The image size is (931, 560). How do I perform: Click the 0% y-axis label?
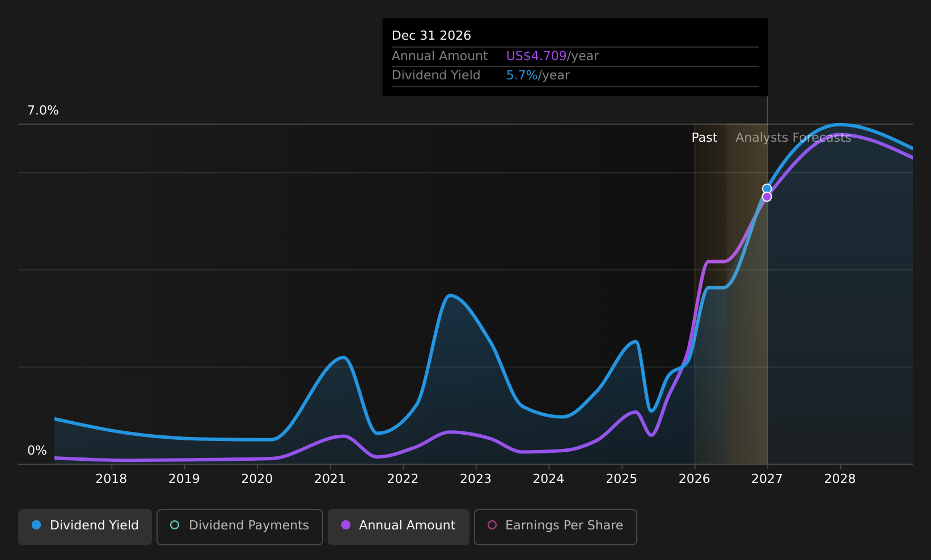(37, 451)
